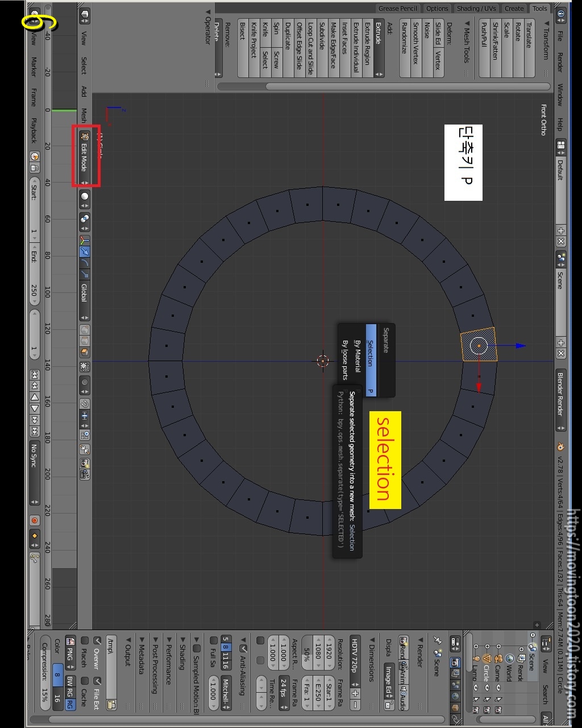Open Global transform orientation dropdown
This screenshot has height=728, width=582.
pyautogui.click(x=85, y=300)
